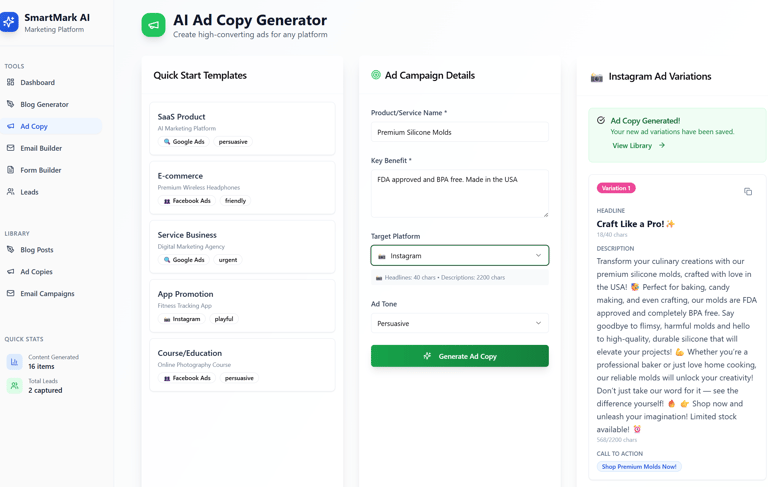Click the Blog Generator pencil icon

tap(11, 104)
